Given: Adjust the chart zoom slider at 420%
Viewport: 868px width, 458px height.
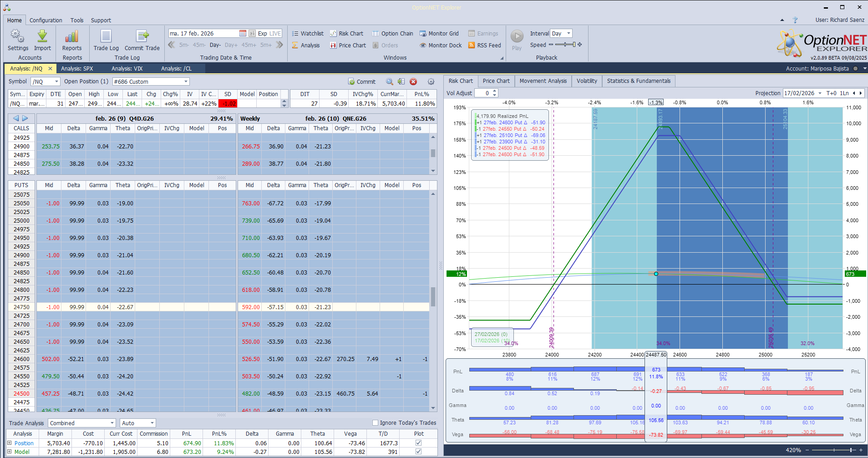Looking at the screenshot, I should point(834,450).
